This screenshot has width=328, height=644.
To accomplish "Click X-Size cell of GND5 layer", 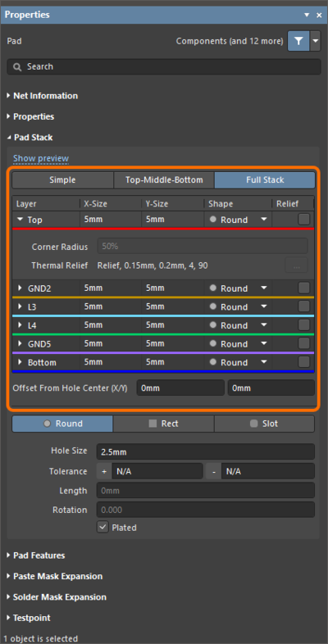I will click(x=111, y=343).
